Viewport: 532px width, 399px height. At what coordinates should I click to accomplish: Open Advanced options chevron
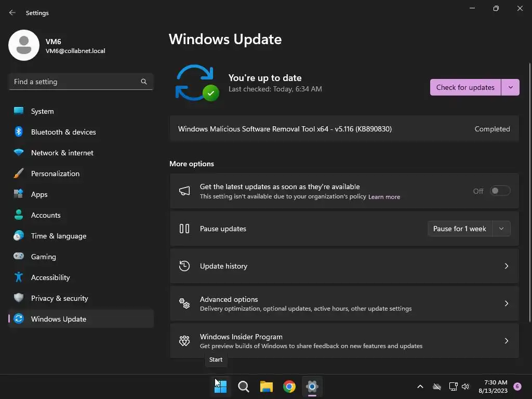click(x=506, y=303)
